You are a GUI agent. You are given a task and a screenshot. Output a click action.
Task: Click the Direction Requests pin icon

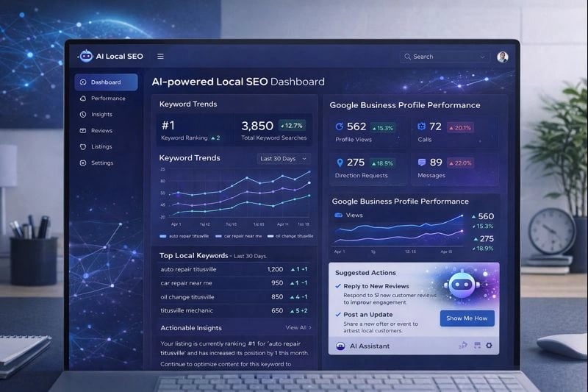pyautogui.click(x=340, y=163)
